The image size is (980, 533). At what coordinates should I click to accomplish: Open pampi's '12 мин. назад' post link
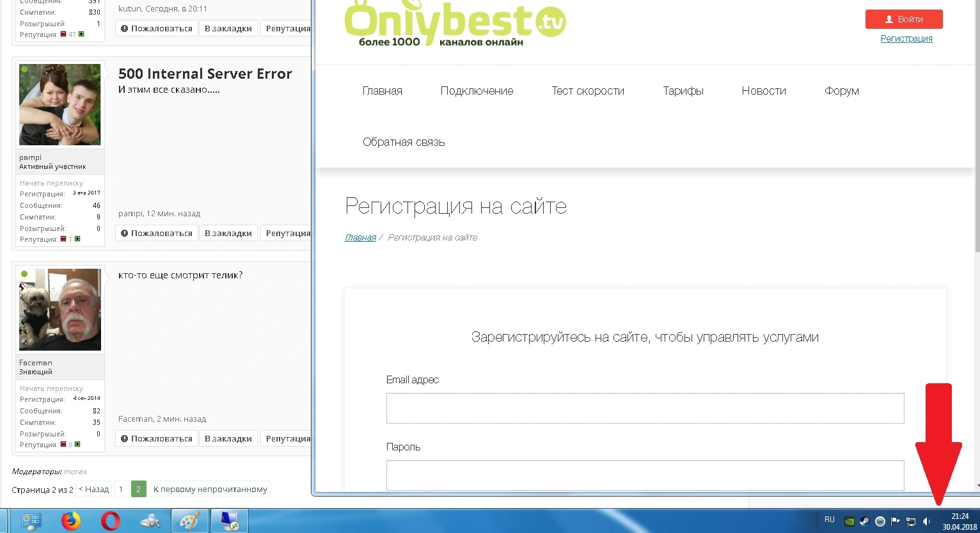[x=173, y=214]
